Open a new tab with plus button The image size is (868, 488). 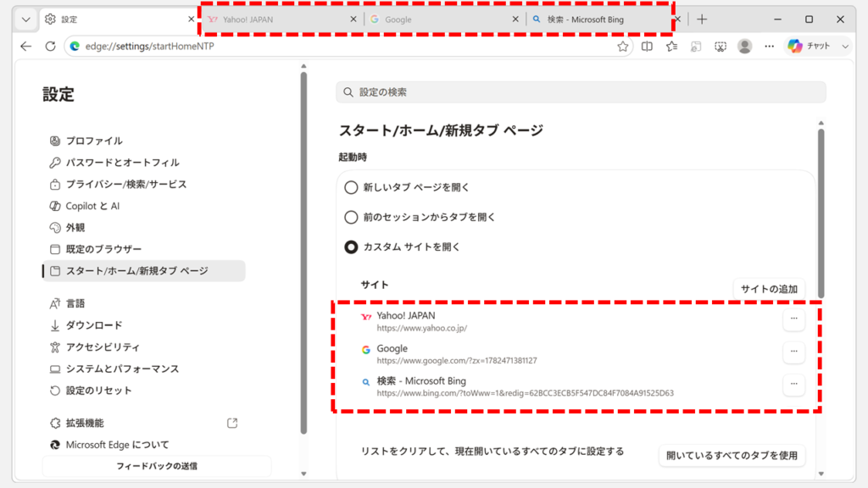(702, 19)
